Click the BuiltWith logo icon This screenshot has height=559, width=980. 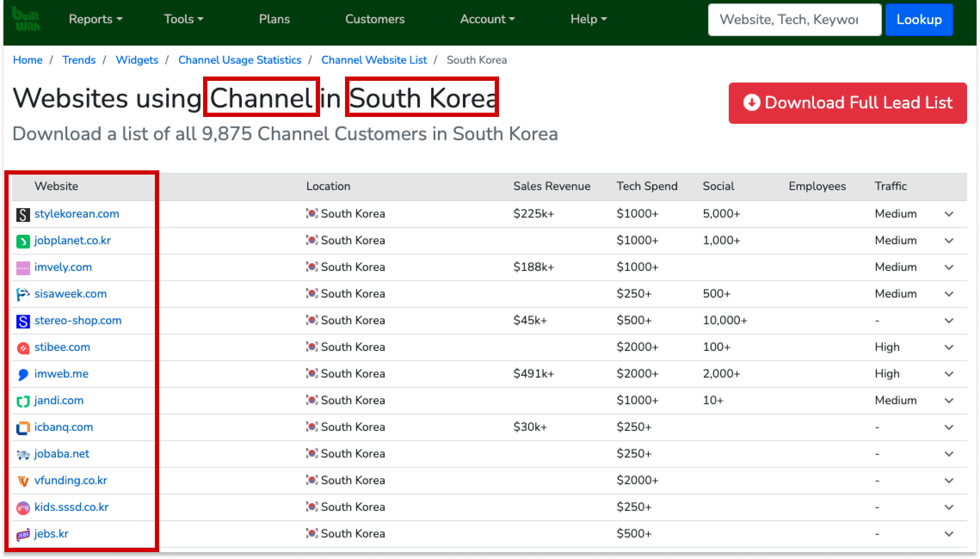[26, 19]
